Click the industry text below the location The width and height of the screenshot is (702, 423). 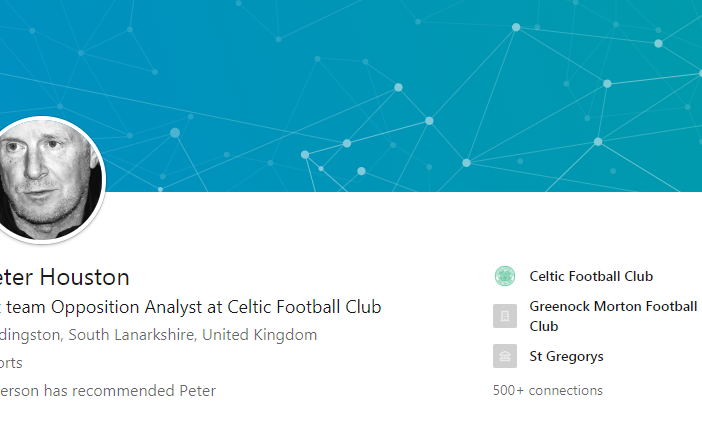tap(10, 363)
